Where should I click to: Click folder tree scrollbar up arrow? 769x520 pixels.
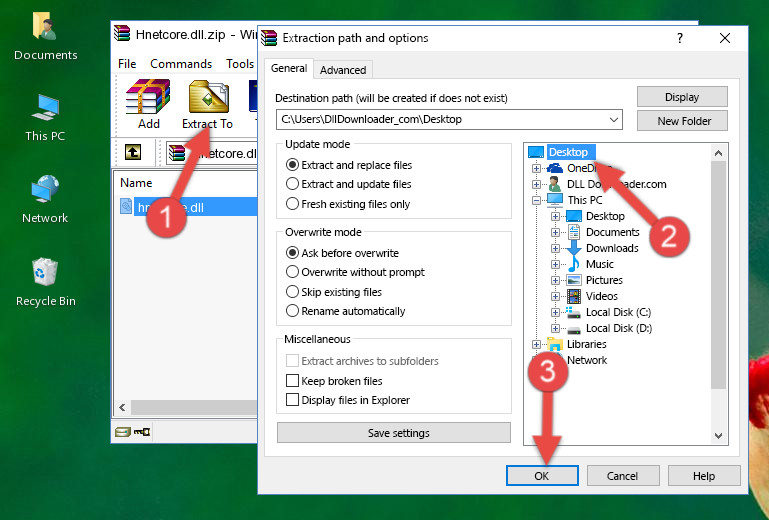718,153
